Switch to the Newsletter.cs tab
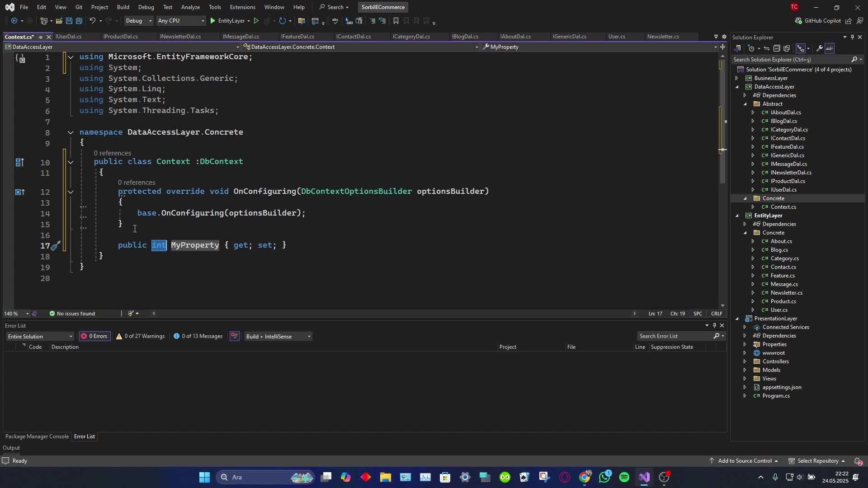 coord(663,37)
